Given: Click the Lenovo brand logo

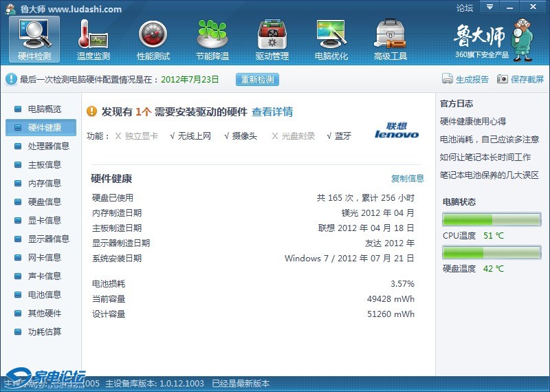Looking at the screenshot, I should (397, 131).
